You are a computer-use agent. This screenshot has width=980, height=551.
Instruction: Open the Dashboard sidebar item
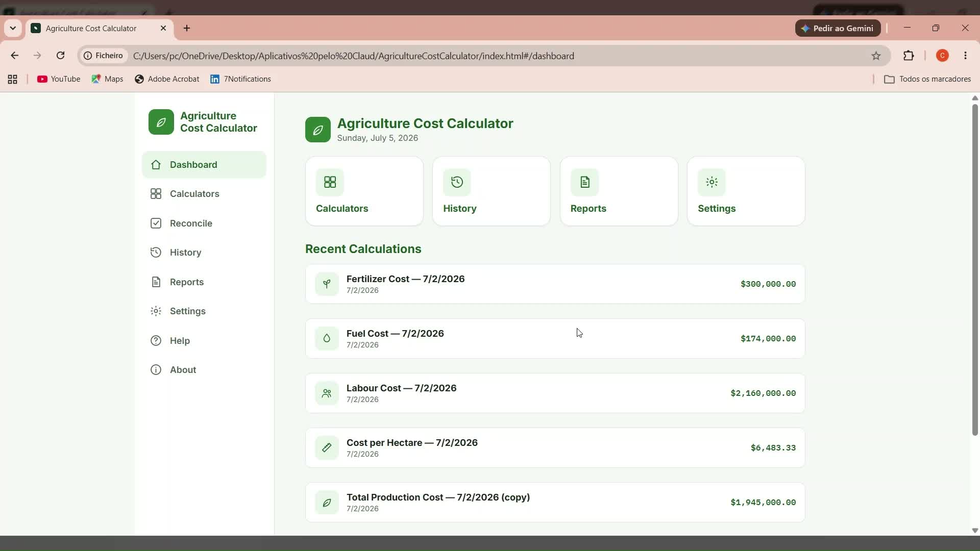(204, 165)
